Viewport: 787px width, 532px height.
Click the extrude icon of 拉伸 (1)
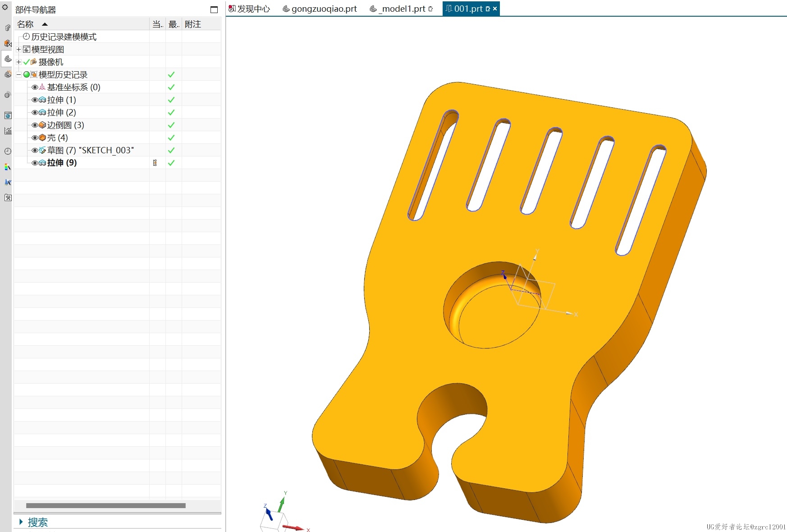click(42, 100)
